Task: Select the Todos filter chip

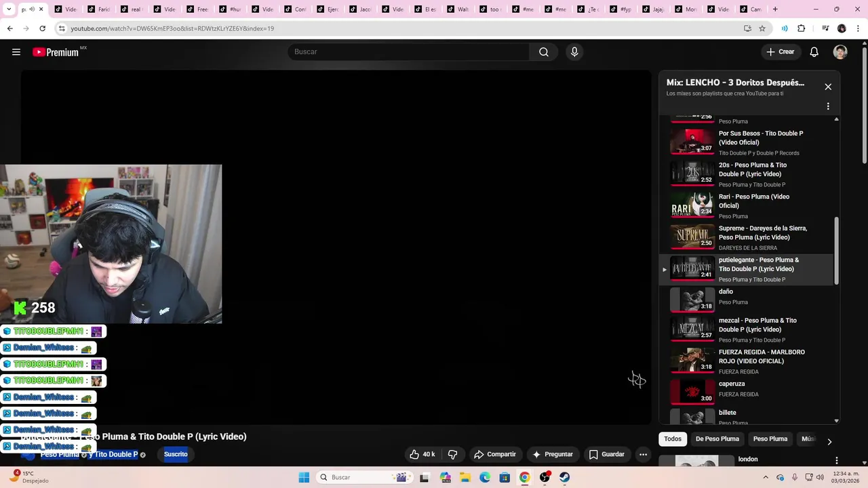Action: coord(673,439)
